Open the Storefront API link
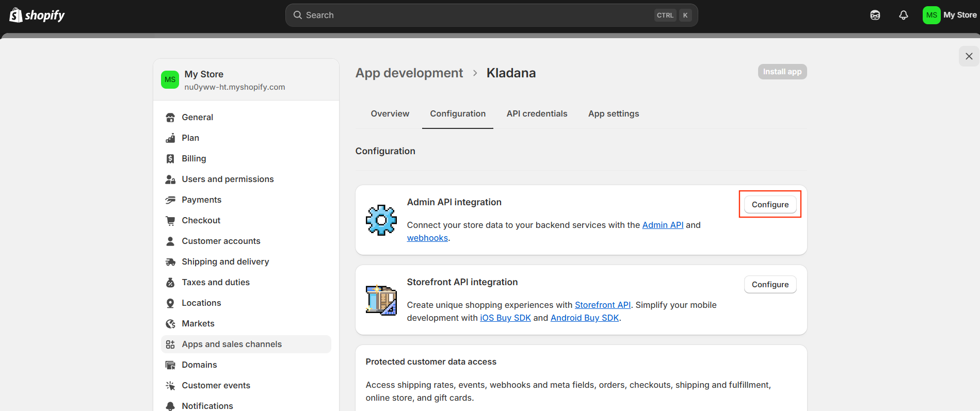Image resolution: width=980 pixels, height=411 pixels. pyautogui.click(x=603, y=305)
